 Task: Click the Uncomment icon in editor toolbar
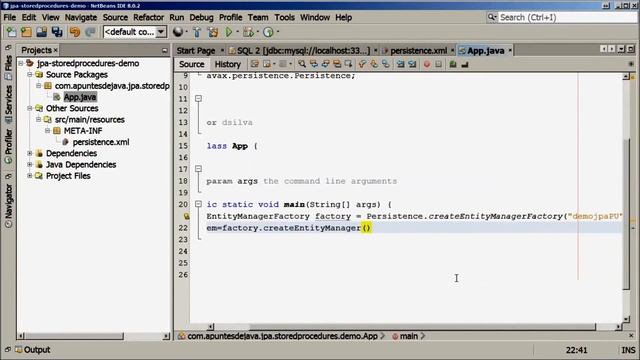(464, 64)
